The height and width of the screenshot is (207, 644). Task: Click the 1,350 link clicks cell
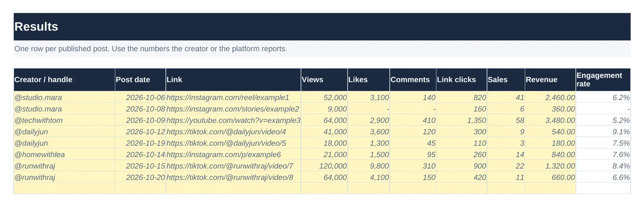(x=462, y=120)
